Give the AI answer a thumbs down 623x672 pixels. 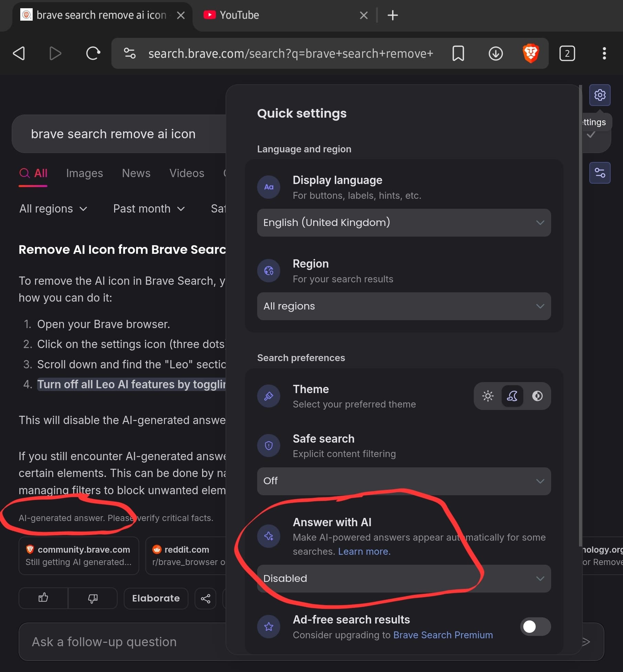[x=93, y=598]
